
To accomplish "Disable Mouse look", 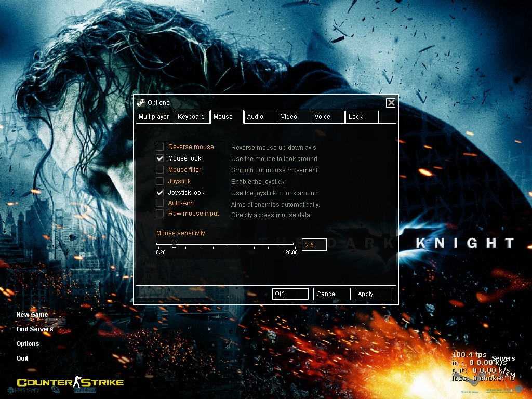I will pos(160,158).
